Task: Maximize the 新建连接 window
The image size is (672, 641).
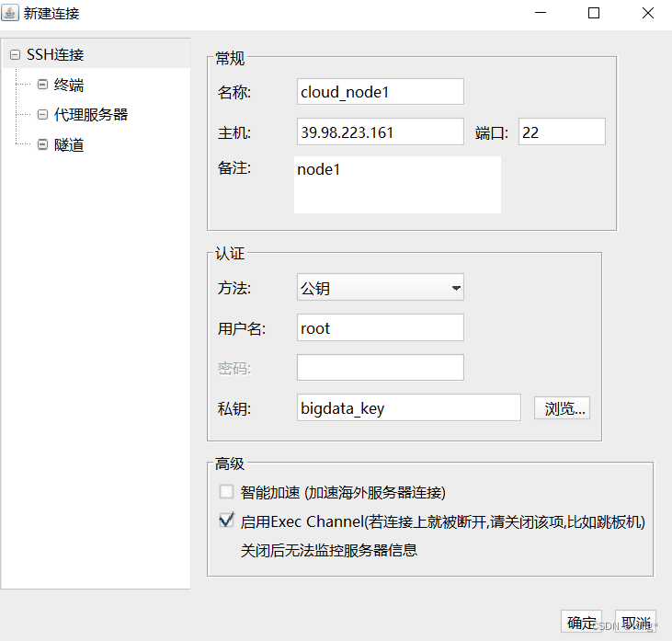Action: pos(594,13)
